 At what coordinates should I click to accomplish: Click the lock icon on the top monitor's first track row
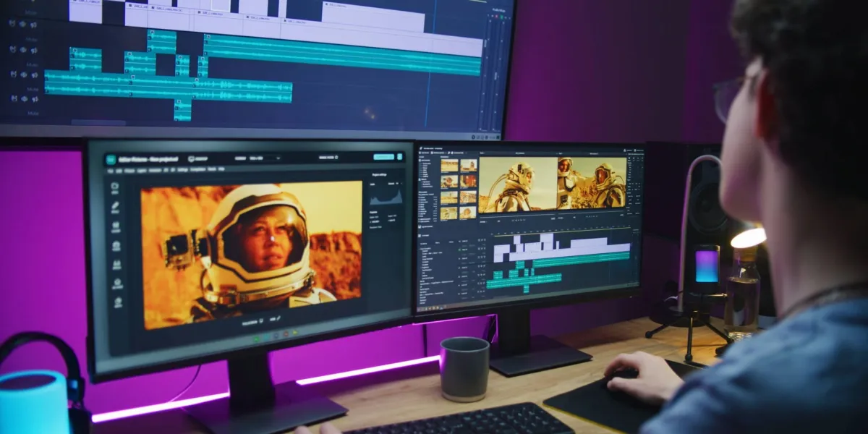pyautogui.click(x=12, y=24)
